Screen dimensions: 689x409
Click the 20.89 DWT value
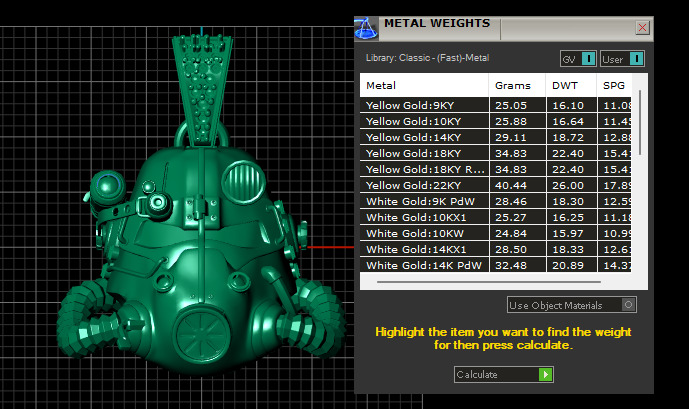pos(568,265)
